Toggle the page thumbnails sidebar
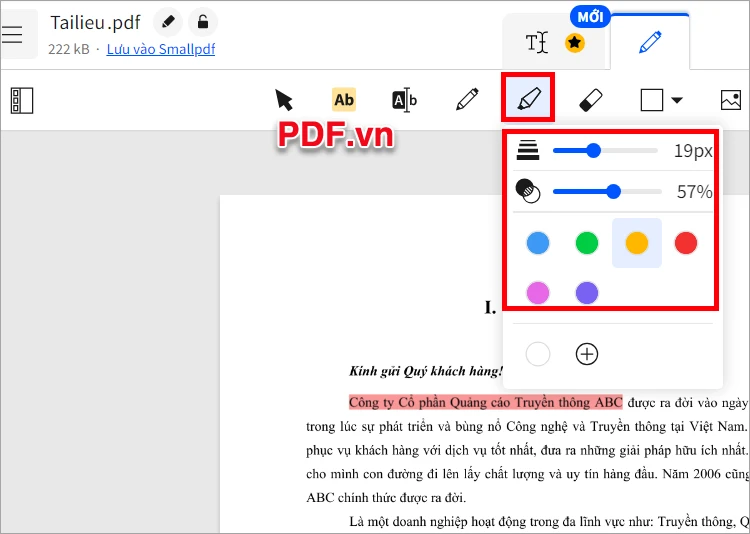 (22, 100)
